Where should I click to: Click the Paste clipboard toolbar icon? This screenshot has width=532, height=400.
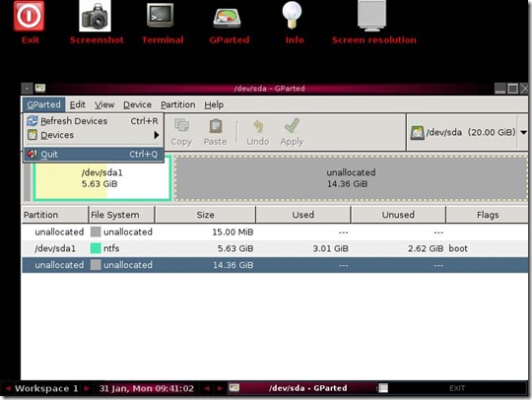tap(216, 126)
